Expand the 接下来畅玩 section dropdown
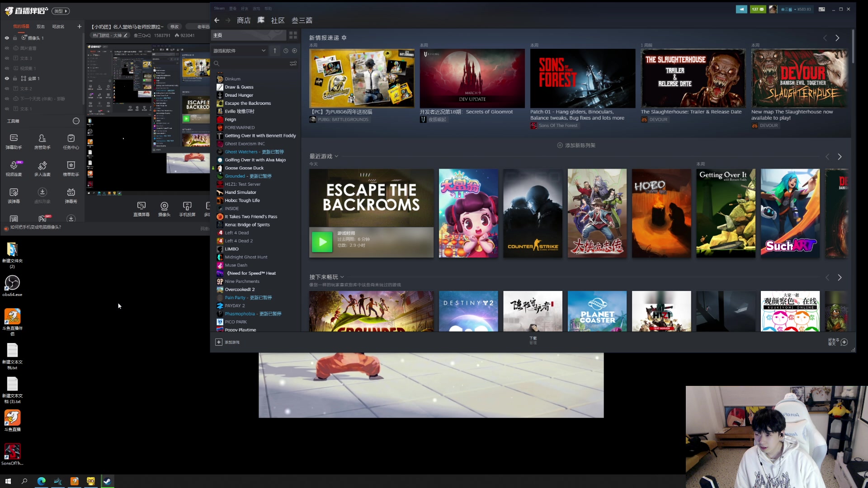The height and width of the screenshot is (488, 868). tap(342, 277)
